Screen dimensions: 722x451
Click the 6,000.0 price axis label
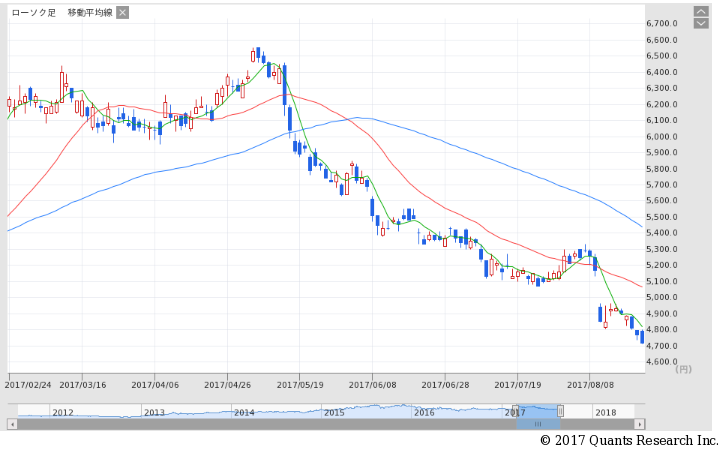click(662, 136)
